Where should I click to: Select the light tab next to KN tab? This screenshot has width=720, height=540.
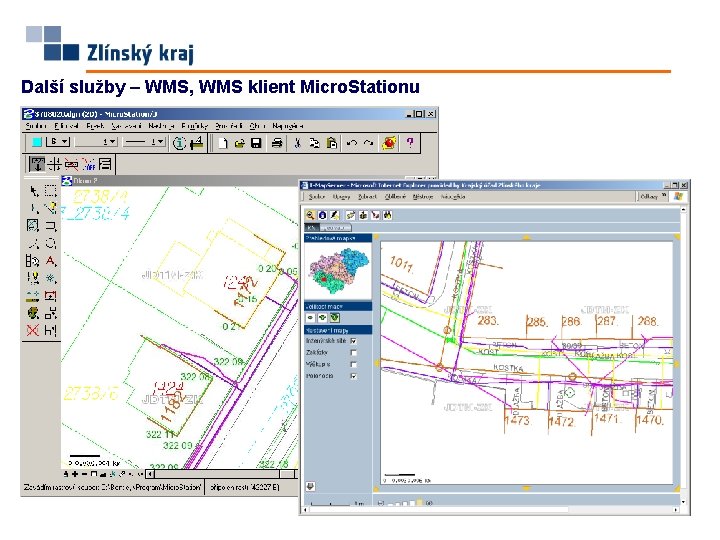pyautogui.click(x=336, y=227)
